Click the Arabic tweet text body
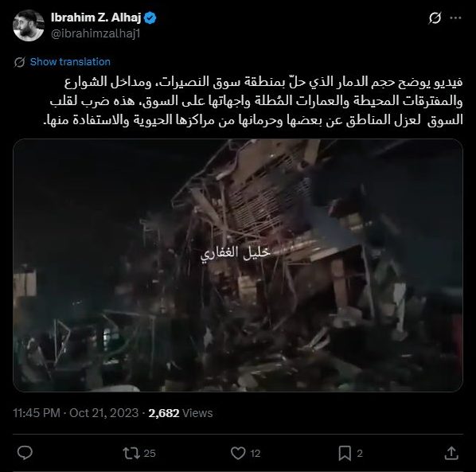The width and height of the screenshot is (476, 472). click(256, 101)
